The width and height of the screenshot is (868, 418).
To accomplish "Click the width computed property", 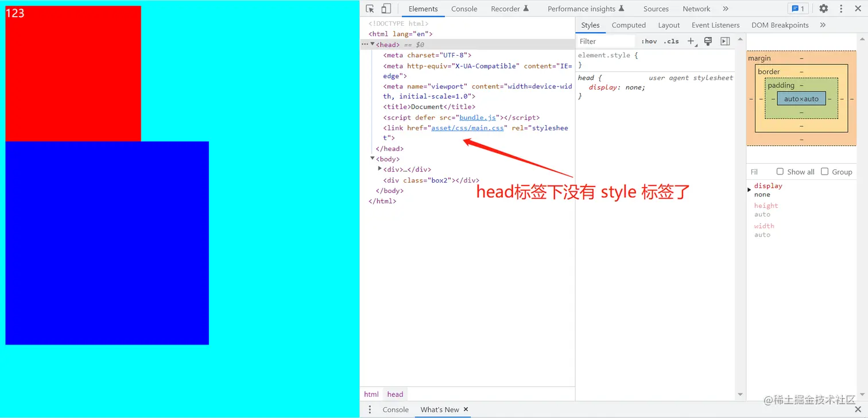I will (764, 226).
